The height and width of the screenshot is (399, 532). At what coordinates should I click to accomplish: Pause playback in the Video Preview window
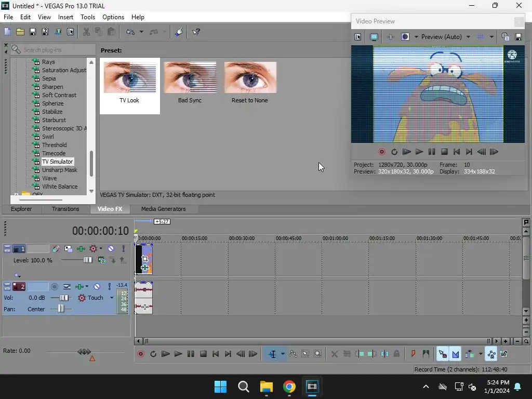click(x=432, y=152)
